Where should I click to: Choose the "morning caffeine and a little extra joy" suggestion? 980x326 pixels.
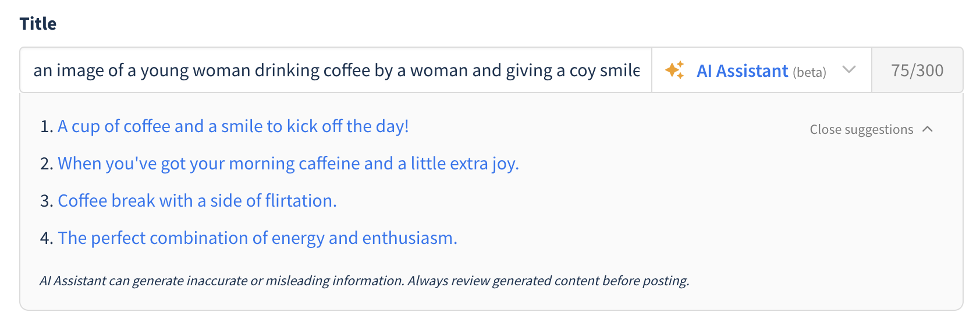288,164
